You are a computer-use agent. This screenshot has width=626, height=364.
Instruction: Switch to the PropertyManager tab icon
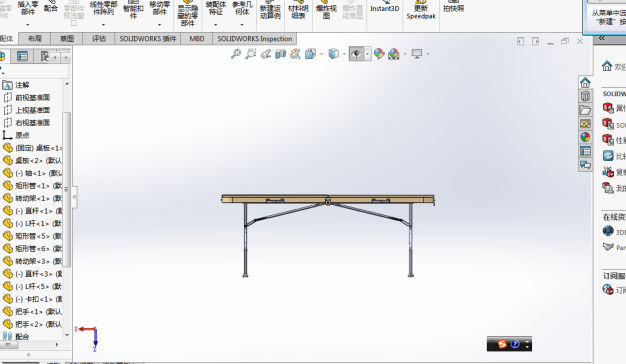[22, 56]
